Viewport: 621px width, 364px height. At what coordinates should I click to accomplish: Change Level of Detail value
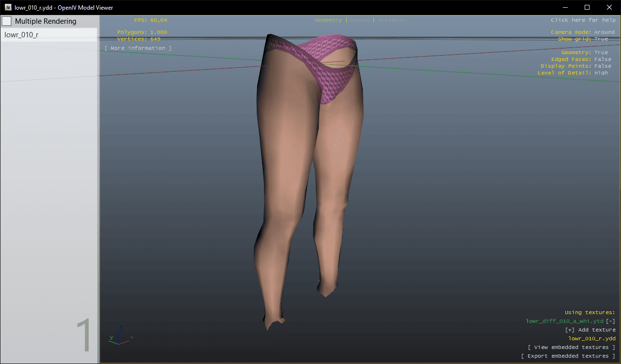601,73
